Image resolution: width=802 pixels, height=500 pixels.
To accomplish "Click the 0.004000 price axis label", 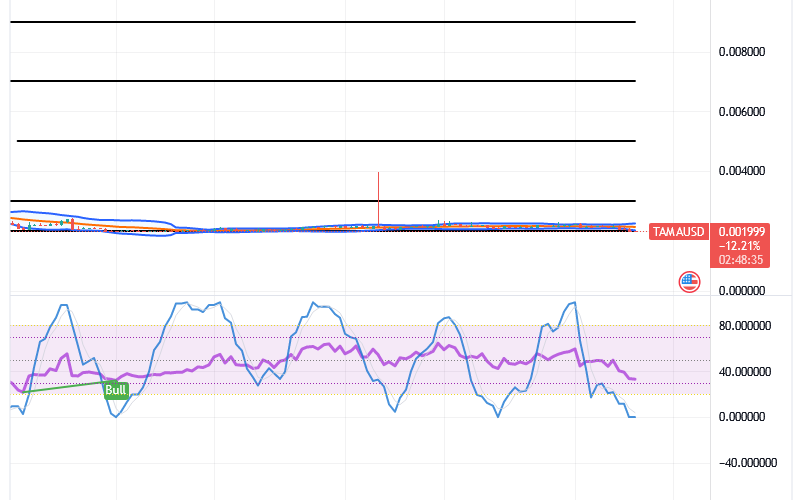I will tap(742, 171).
